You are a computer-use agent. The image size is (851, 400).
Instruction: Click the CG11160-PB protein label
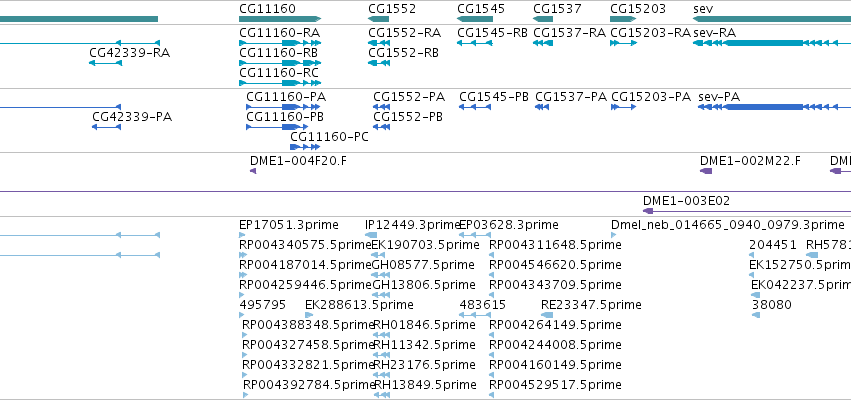point(285,117)
